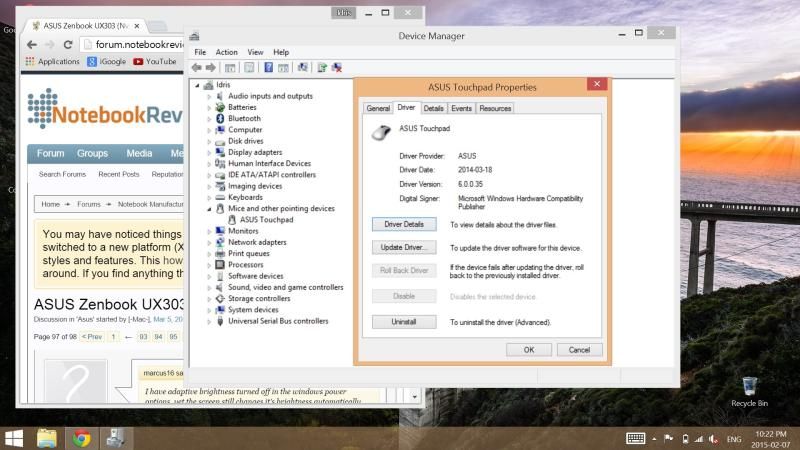Image resolution: width=800 pixels, height=450 pixels.
Task: Select Processors in device tree
Action: pos(245,265)
